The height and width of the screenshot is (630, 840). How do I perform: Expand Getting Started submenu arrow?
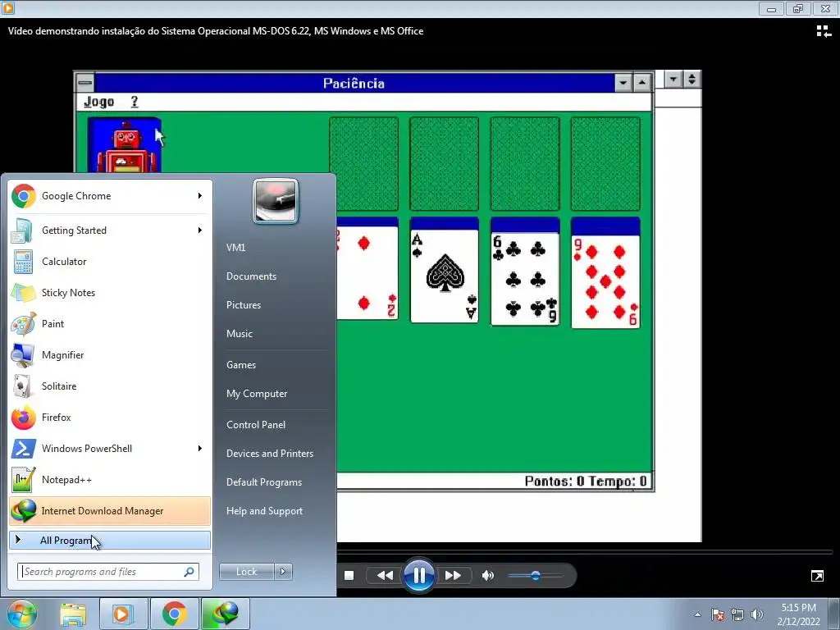[200, 231]
